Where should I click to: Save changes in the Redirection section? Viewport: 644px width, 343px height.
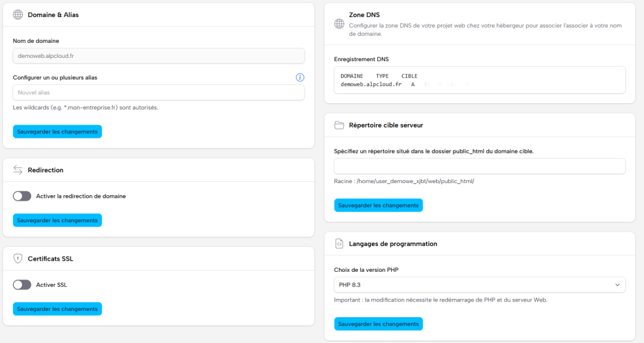point(57,220)
